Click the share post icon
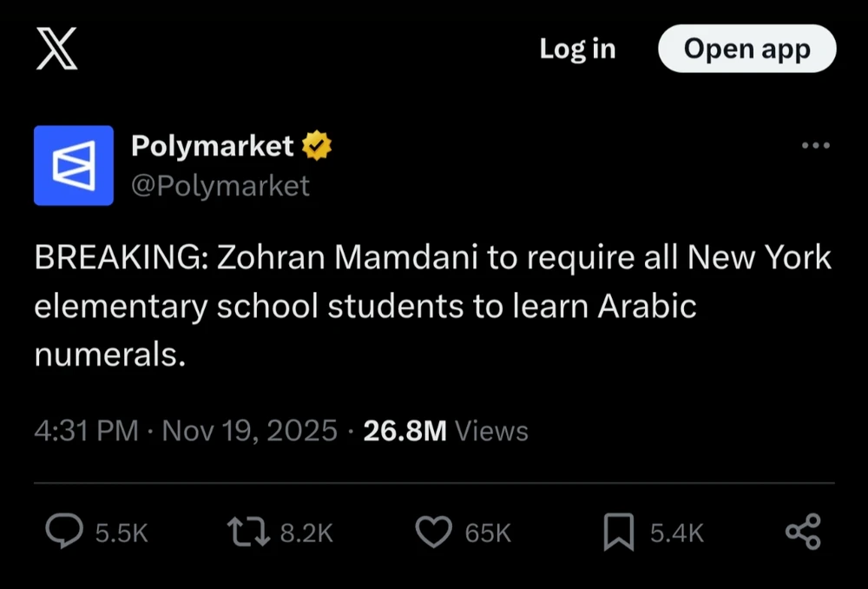This screenshot has height=589, width=868. pyautogui.click(x=803, y=532)
